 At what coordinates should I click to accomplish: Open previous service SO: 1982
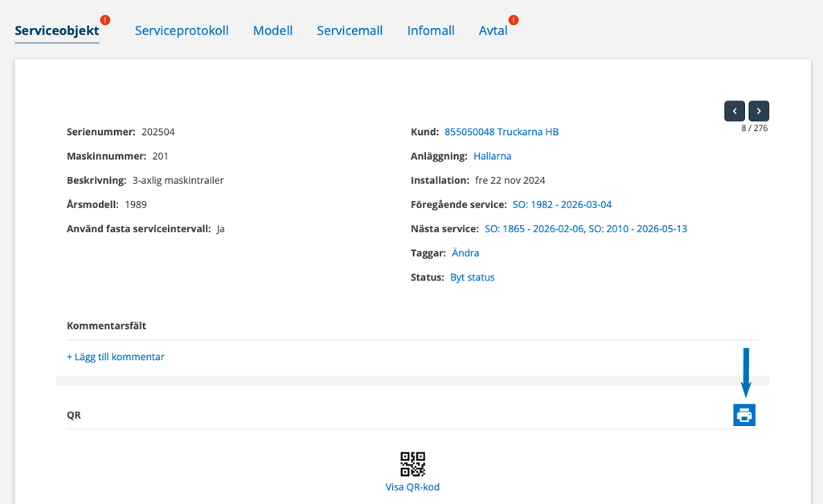pos(562,204)
